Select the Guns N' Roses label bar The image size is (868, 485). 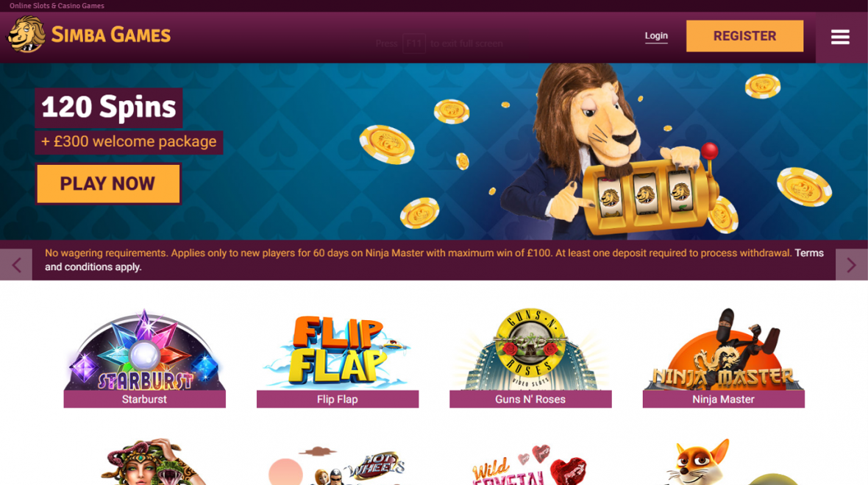(530, 399)
